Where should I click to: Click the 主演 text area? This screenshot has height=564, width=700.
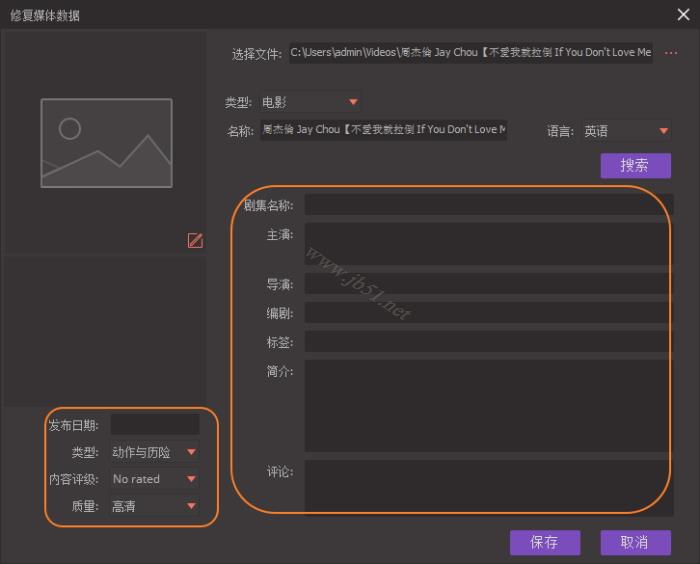489,244
